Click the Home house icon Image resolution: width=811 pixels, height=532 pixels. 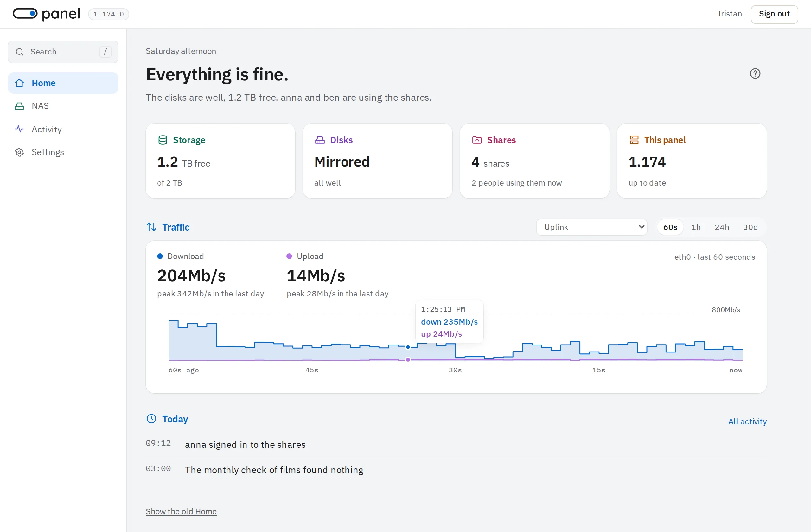(19, 83)
